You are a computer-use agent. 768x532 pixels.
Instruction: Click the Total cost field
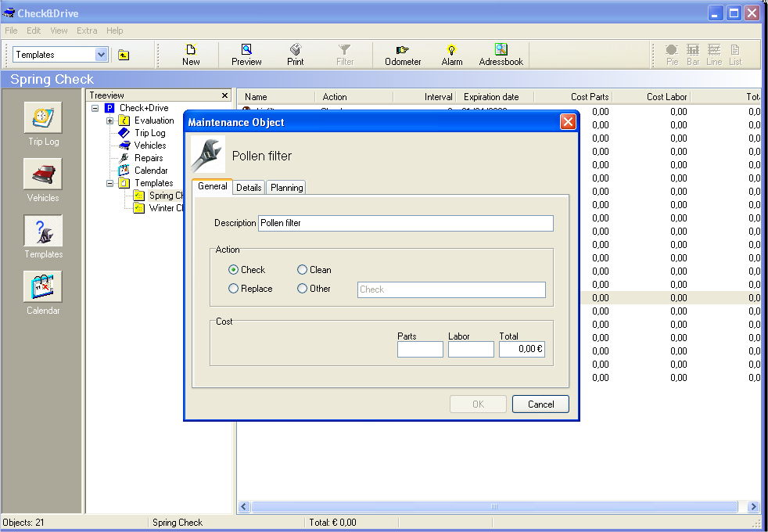click(x=522, y=349)
